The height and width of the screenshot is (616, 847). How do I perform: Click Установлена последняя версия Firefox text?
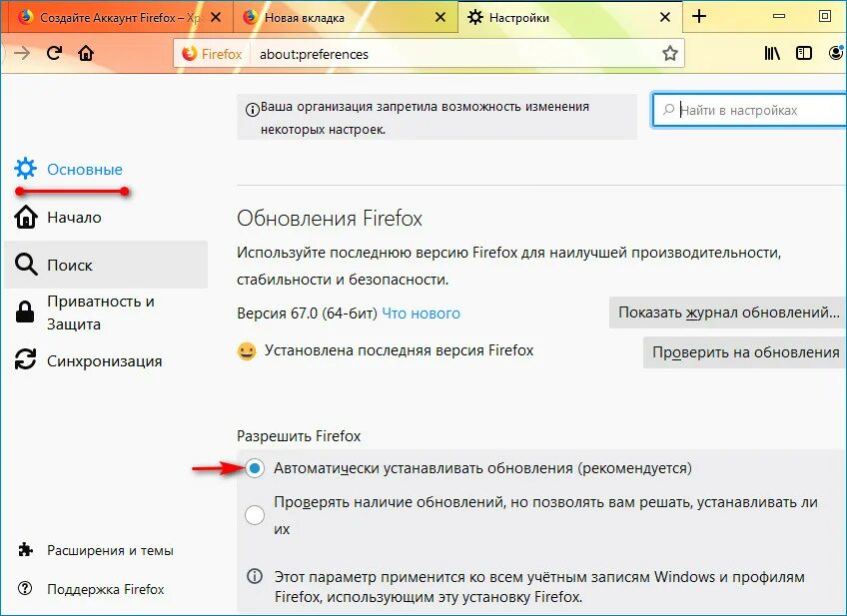(399, 350)
